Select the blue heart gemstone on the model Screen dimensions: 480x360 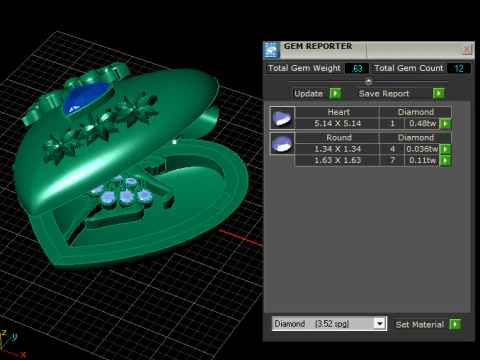click(x=87, y=97)
